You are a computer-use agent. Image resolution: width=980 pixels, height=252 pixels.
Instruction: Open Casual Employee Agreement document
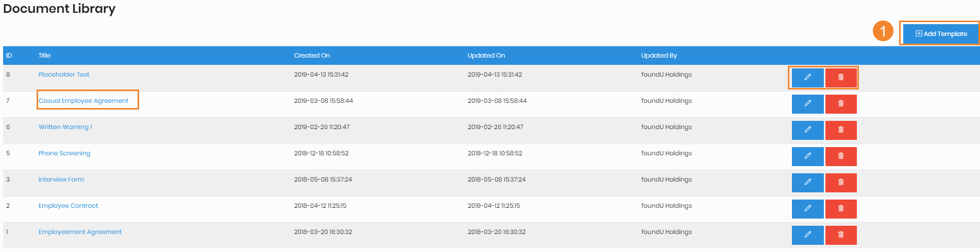coord(83,101)
